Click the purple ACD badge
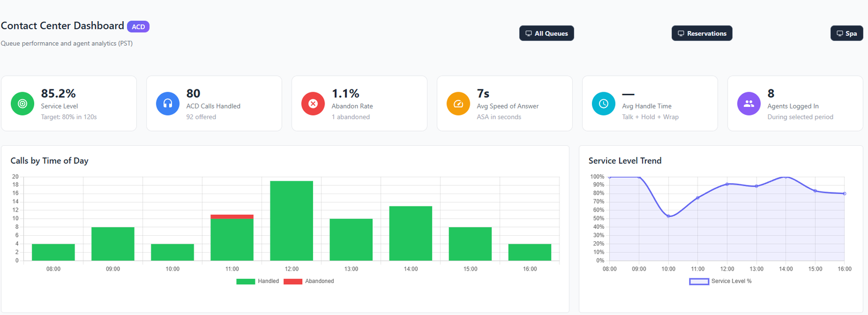868x315 pixels. point(138,27)
